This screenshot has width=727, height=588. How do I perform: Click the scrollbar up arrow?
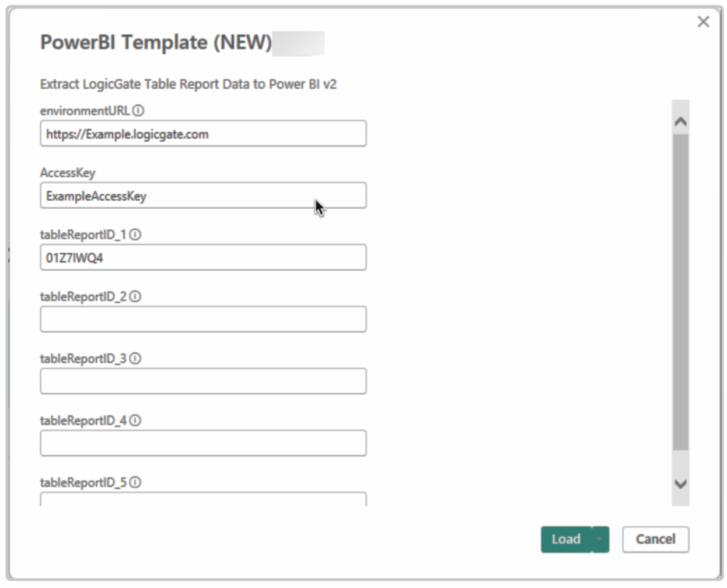680,122
